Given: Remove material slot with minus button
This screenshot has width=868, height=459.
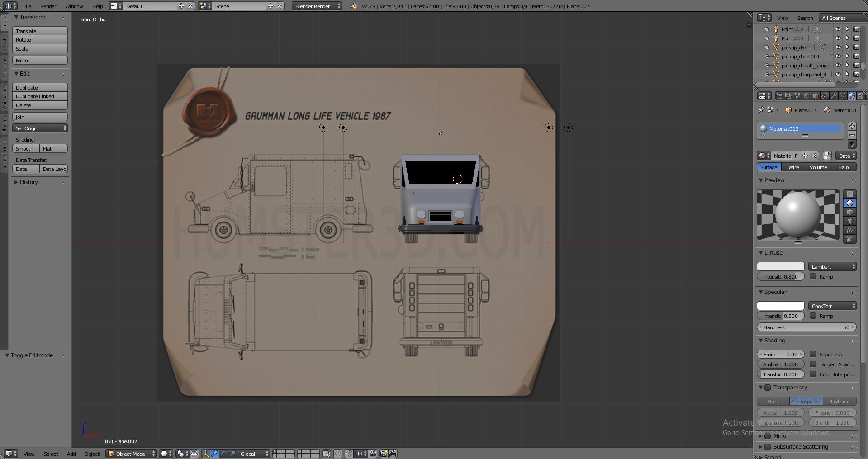Looking at the screenshot, I should click(x=852, y=135).
